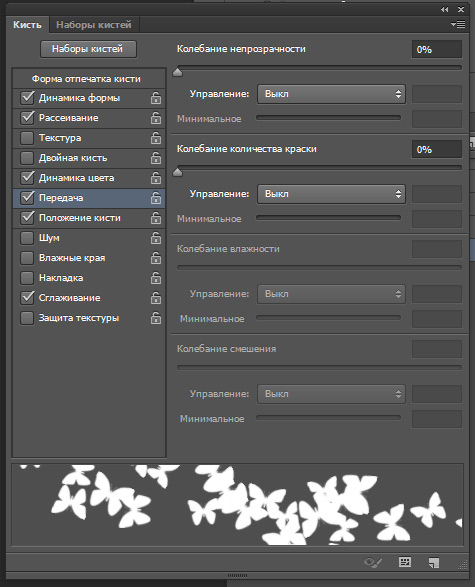The width and height of the screenshot is (475, 587).
Task: Click lock icon next to Текстура
Action: click(x=156, y=138)
